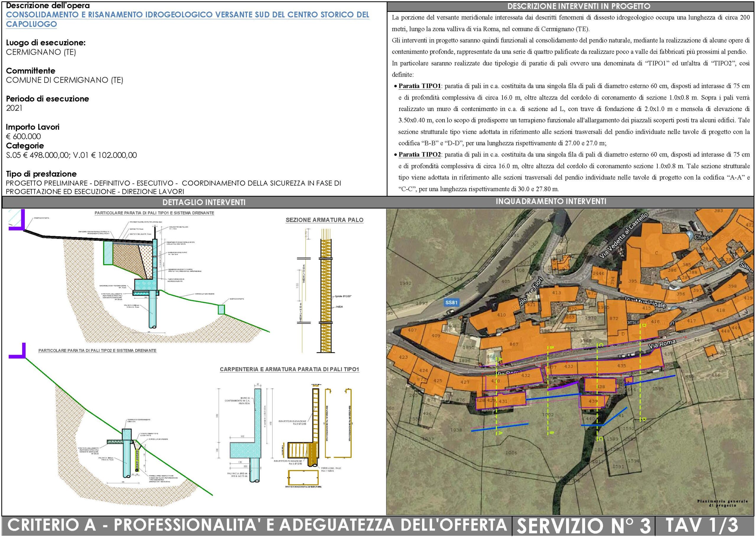Select 'COMUNE DI CERMIGNANO (TE)' text

tap(64, 80)
